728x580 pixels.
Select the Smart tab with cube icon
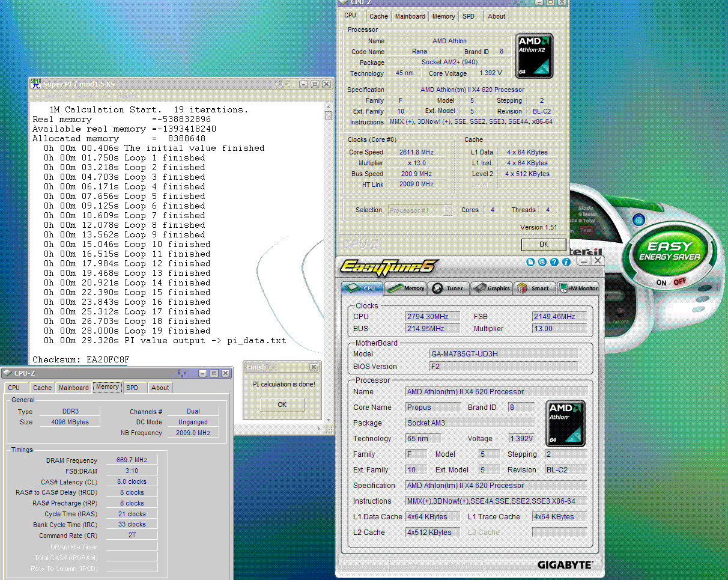(534, 288)
